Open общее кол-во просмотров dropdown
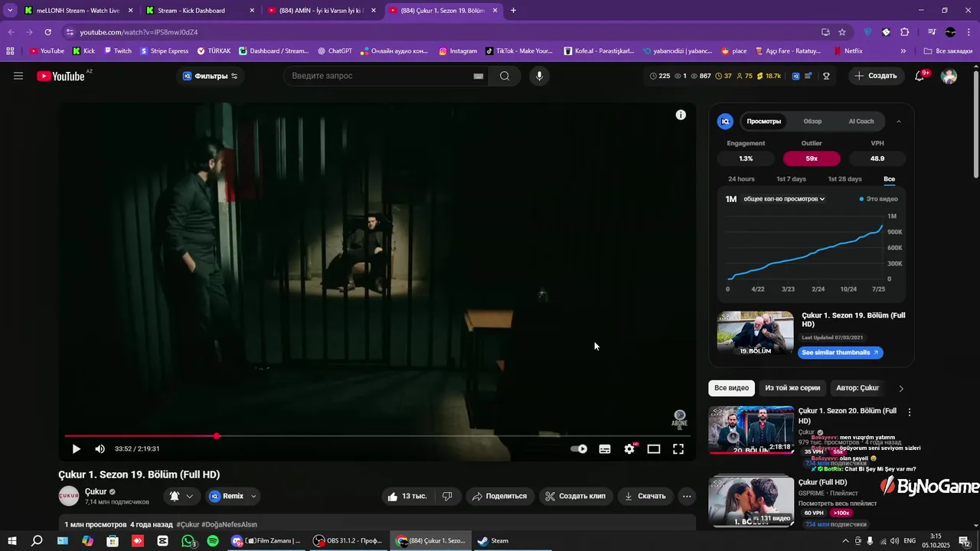 coord(784,199)
